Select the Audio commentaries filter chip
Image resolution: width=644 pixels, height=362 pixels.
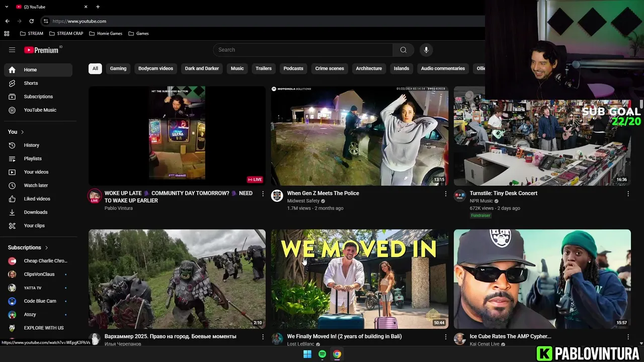443,68
